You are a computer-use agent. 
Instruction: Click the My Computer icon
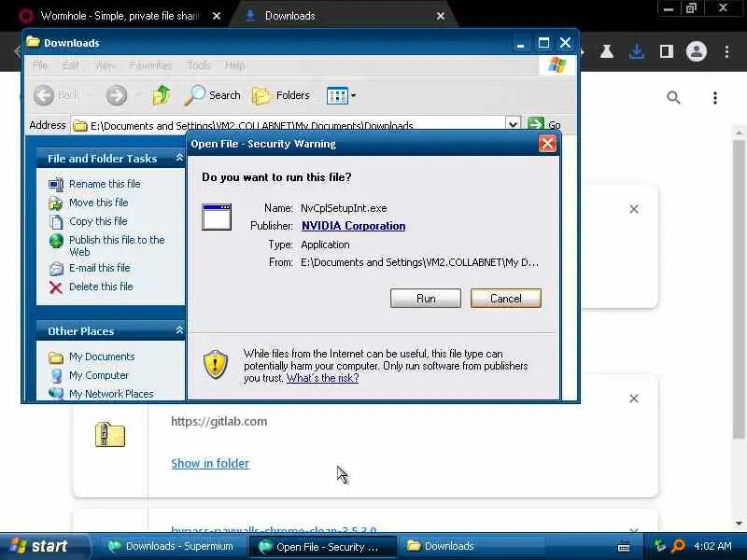[x=56, y=376]
